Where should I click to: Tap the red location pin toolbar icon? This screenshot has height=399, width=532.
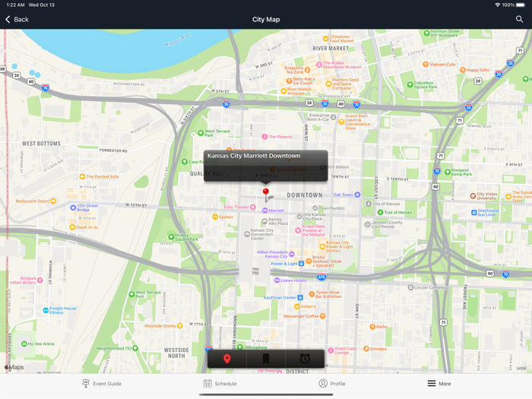coord(227,359)
